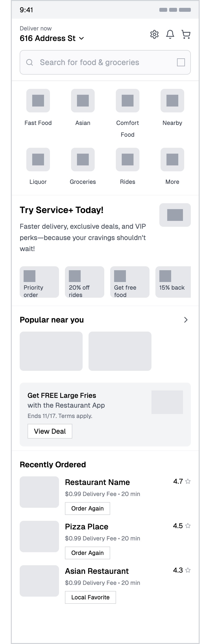This screenshot has height=644, width=210.
Task: Click the View Deal button
Action: point(50,431)
